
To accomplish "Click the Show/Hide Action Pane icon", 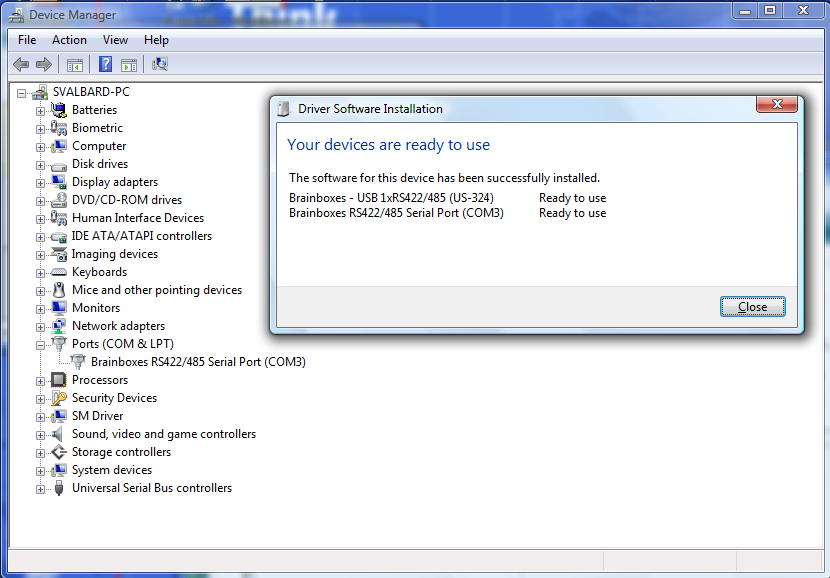I will 129,64.
